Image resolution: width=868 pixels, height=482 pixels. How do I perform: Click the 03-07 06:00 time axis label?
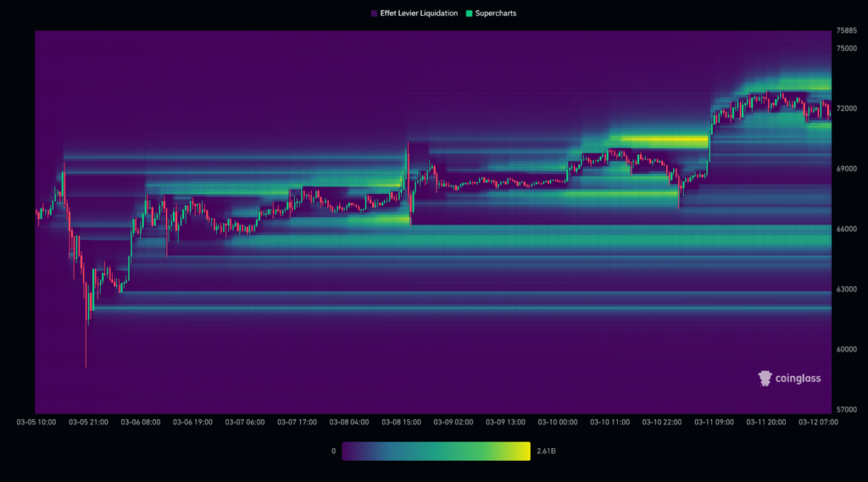(245, 422)
